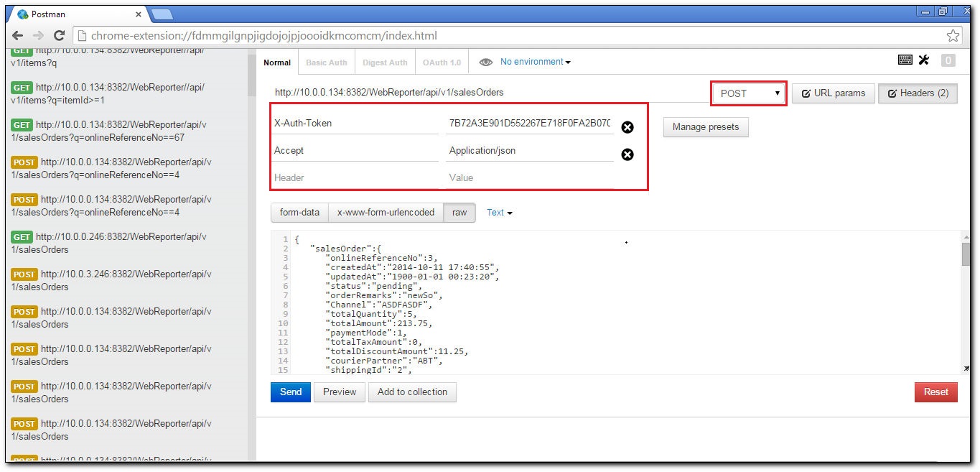Screen dimensions: 980x472
Task: Open the POST method dropdown
Action: click(749, 93)
